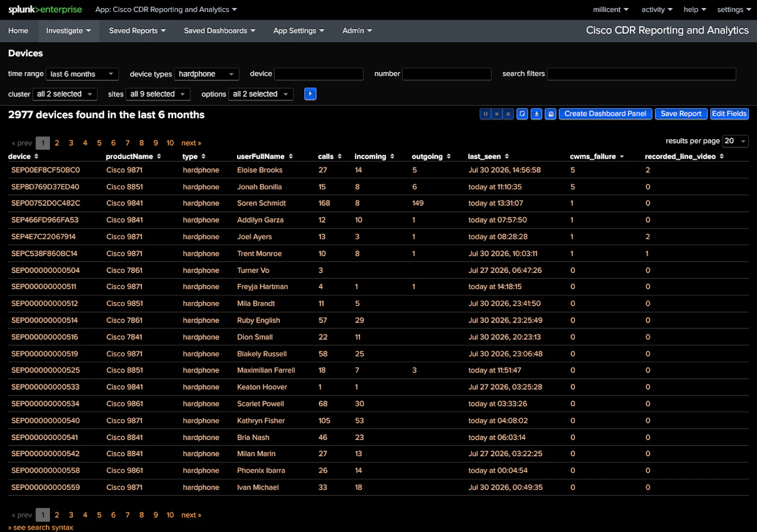The width and height of the screenshot is (757, 532).
Task: Click user name Kathryn Fisher
Action: coord(261,421)
